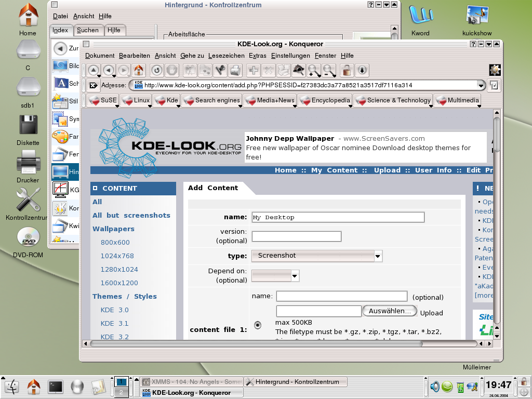Click the download arrow toolbar icon
Image resolution: width=532 pixels, height=399 pixels.
[x=362, y=70]
